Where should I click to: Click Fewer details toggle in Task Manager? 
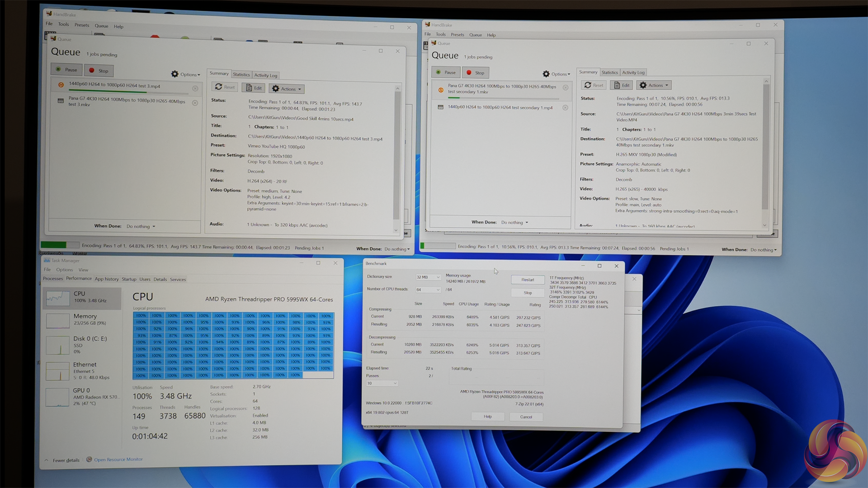[66, 460]
